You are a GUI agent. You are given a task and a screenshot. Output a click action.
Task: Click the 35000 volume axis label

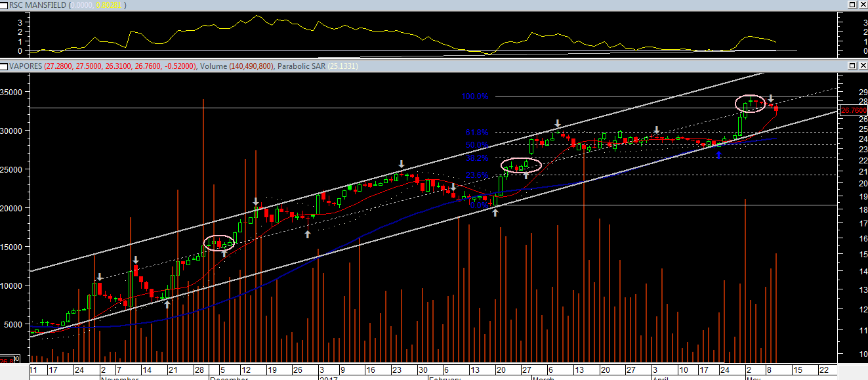coord(12,93)
